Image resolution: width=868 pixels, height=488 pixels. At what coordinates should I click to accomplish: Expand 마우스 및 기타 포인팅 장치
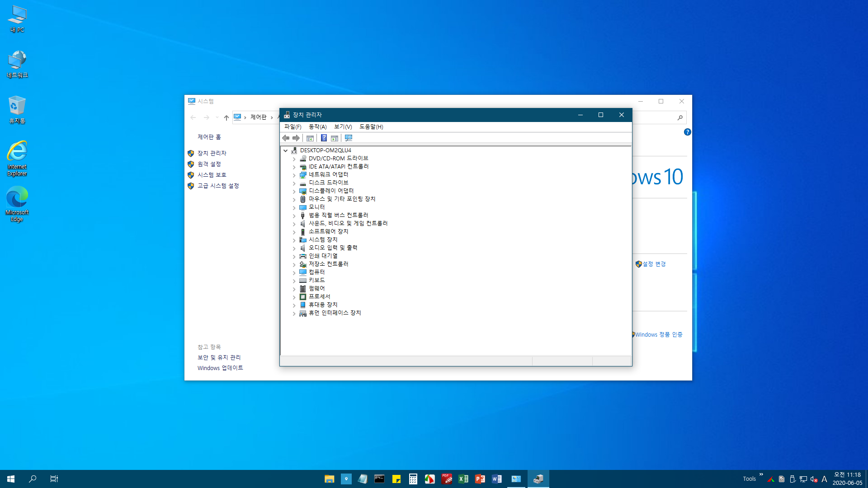(294, 200)
